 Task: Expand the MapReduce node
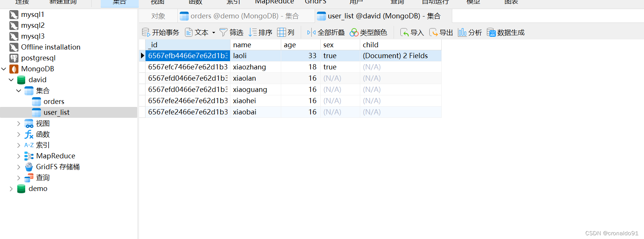click(x=19, y=156)
